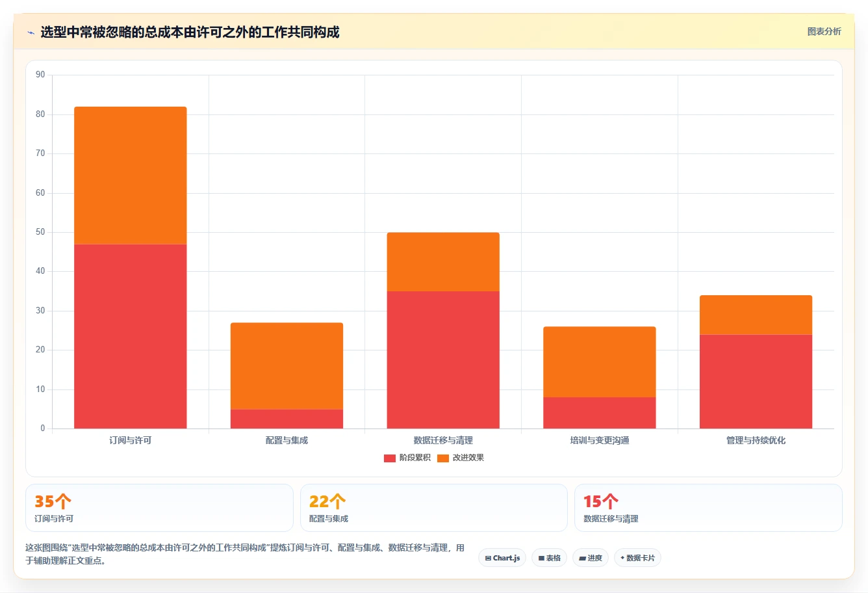868x593 pixels.
Task: Open the 15个 数据迁移与清理 data card
Action: (x=708, y=508)
